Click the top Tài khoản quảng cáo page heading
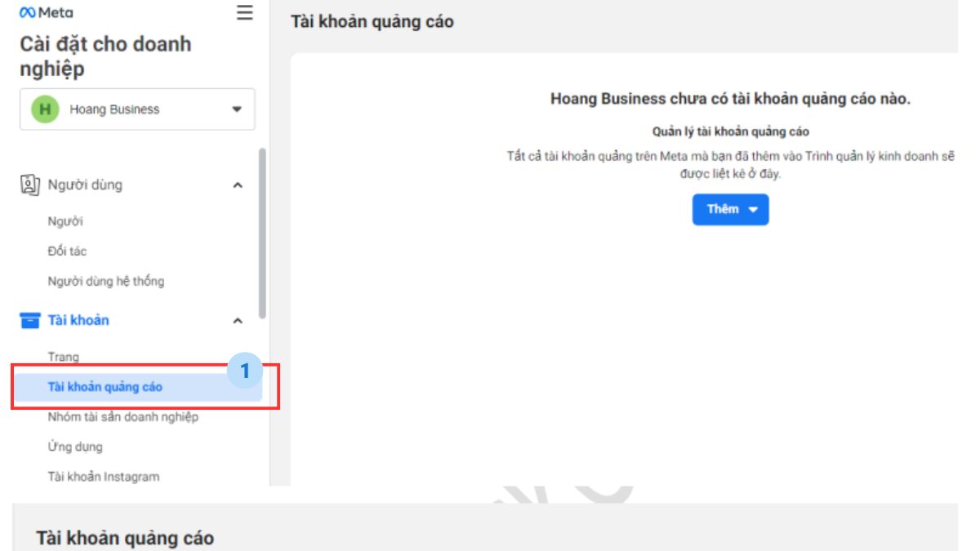980x551 pixels. pyautogui.click(x=372, y=22)
